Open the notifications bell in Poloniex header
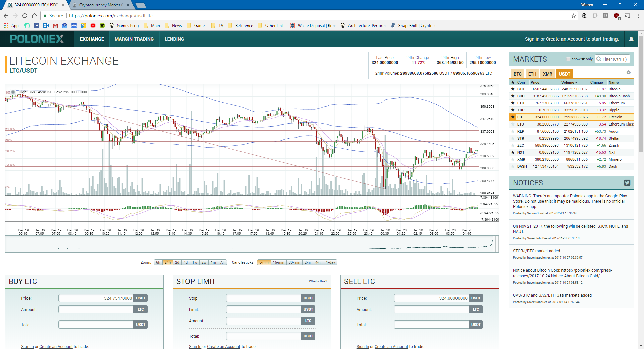Image resolution: width=644 pixels, height=349 pixels. pos(631,39)
